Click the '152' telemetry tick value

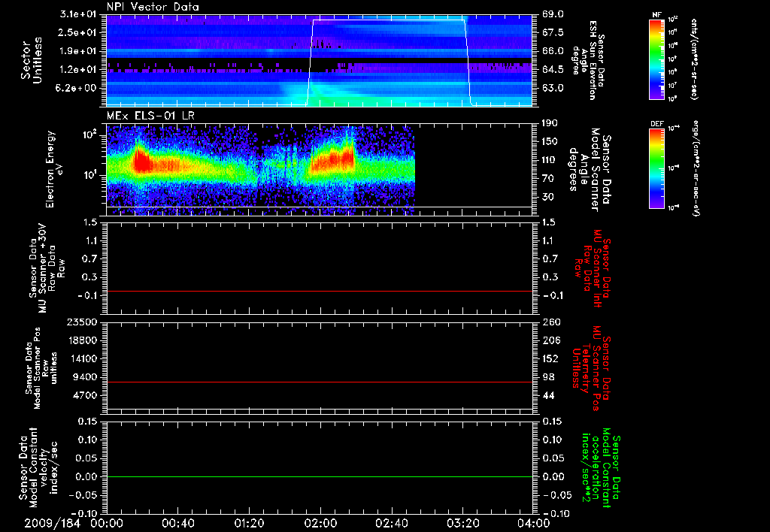tap(551, 358)
